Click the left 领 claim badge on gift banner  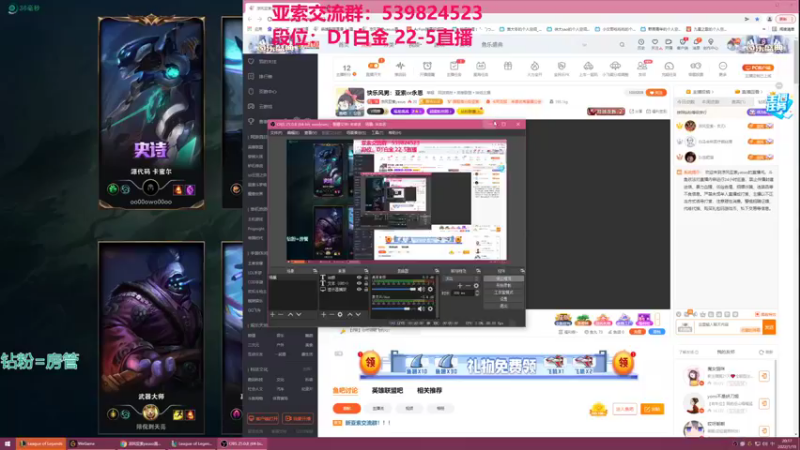tap(370, 363)
